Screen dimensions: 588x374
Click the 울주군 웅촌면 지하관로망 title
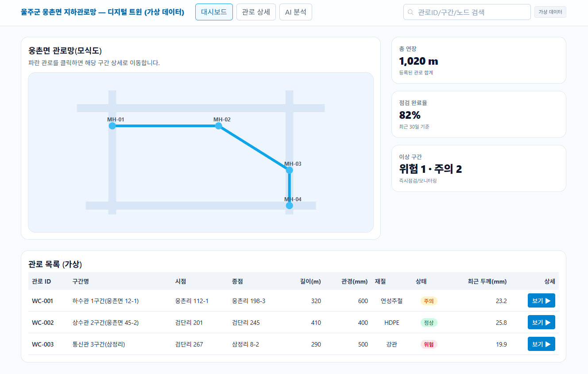coord(102,12)
